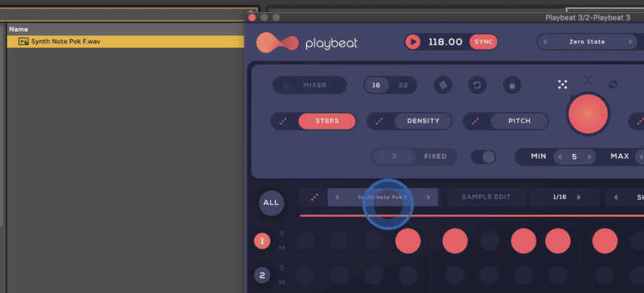Toggle the fixed/range switch
Screen dimensions: 644x293
(x=484, y=157)
